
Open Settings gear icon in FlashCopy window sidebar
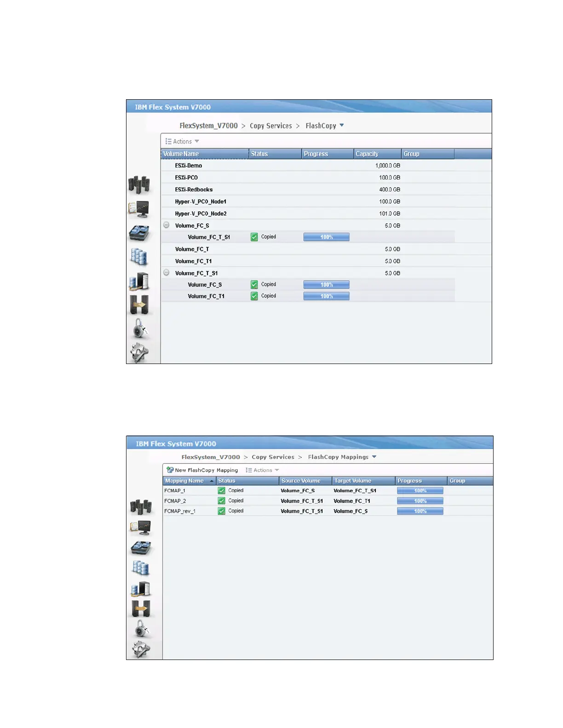click(x=139, y=353)
